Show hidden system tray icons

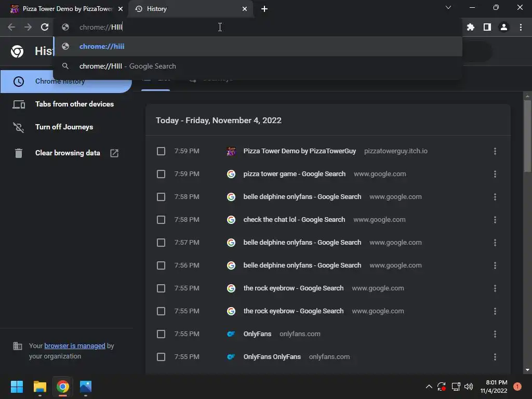(x=429, y=387)
